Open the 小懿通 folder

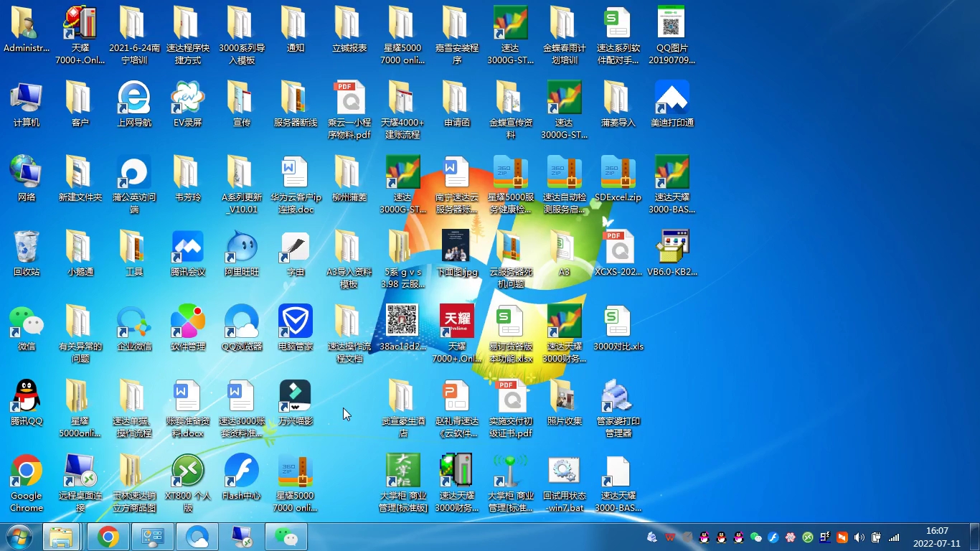point(80,254)
